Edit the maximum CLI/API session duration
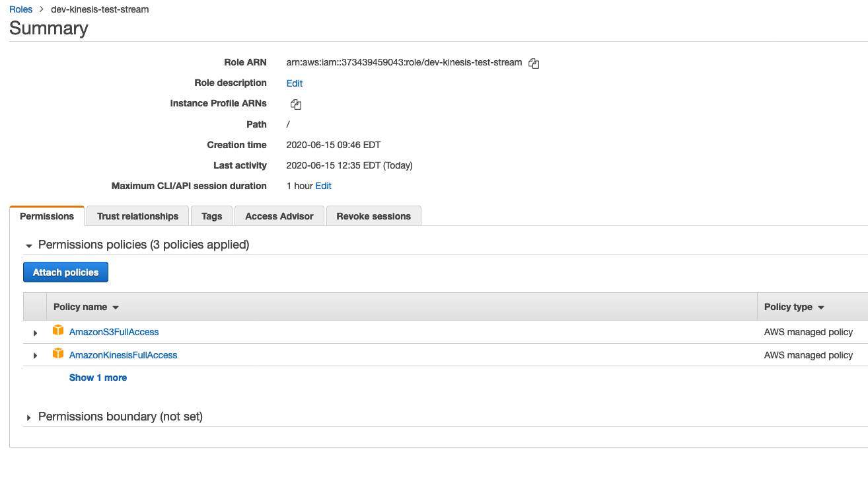 point(323,186)
